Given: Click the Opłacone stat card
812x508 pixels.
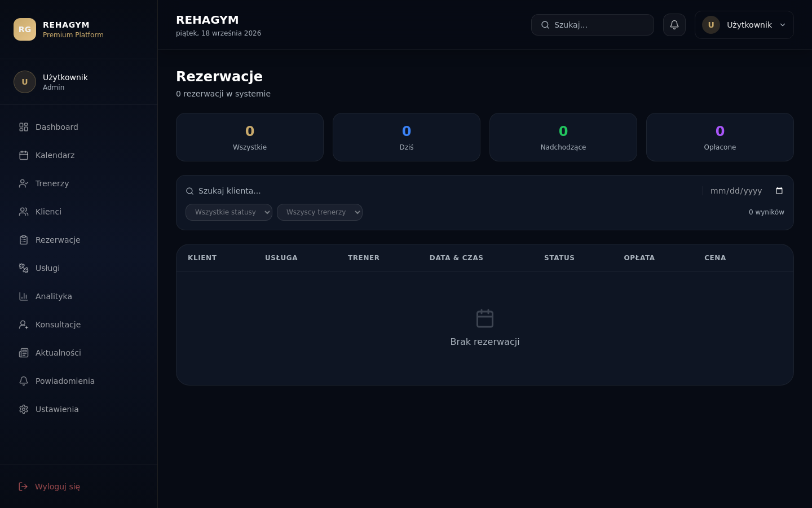Looking at the screenshot, I should click(720, 137).
